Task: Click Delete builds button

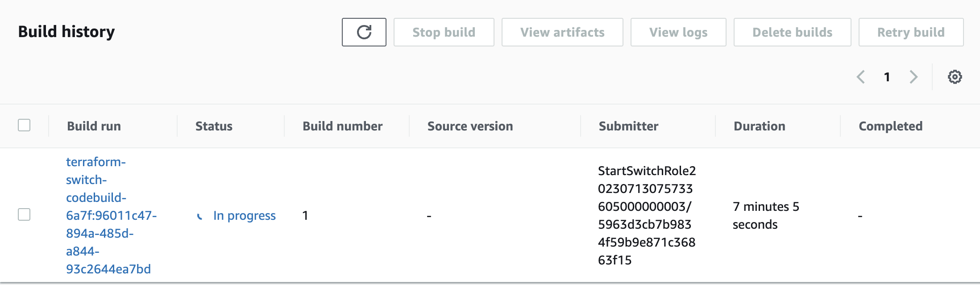Action: 792,32
